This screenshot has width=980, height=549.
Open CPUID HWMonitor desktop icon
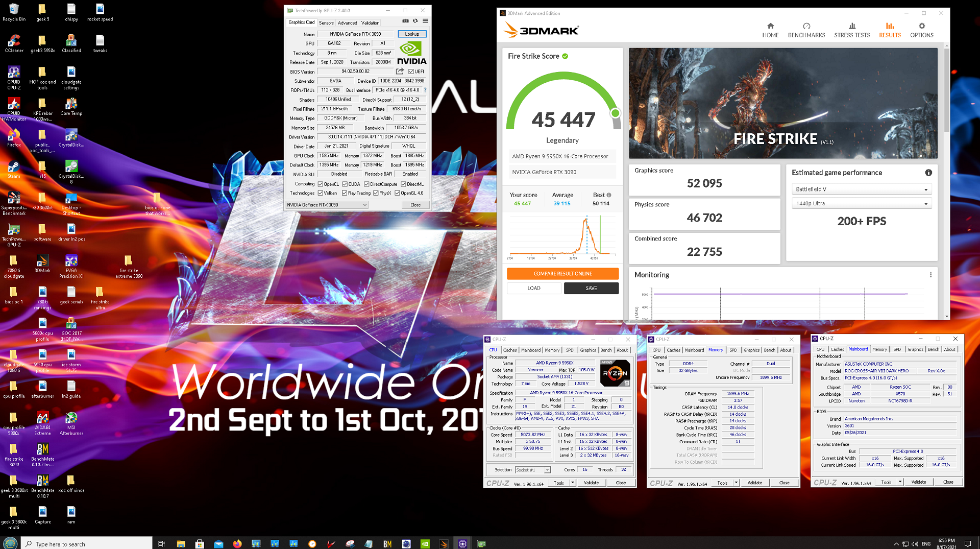[14, 109]
